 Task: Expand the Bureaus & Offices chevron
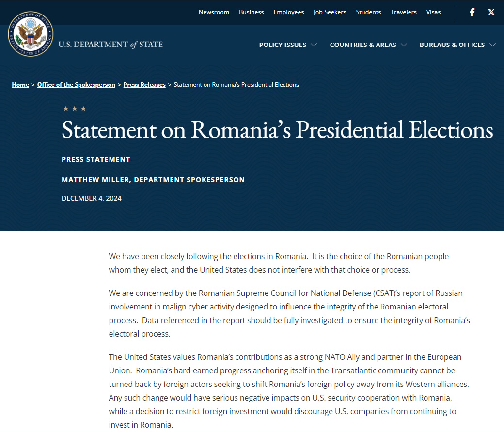492,45
